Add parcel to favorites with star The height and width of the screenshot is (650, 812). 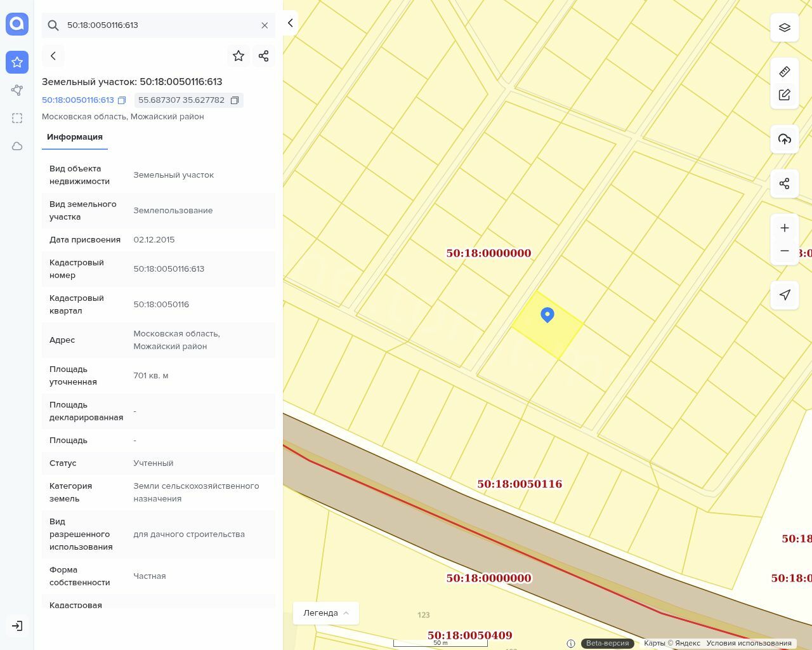pyautogui.click(x=239, y=56)
